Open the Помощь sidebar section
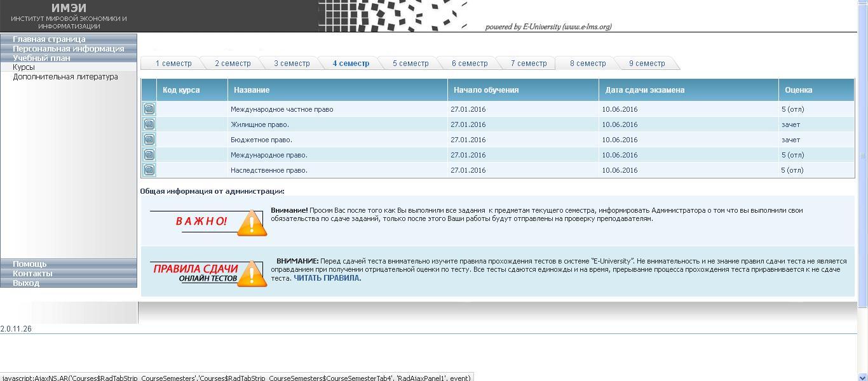This screenshot has width=868, height=381. (x=30, y=264)
